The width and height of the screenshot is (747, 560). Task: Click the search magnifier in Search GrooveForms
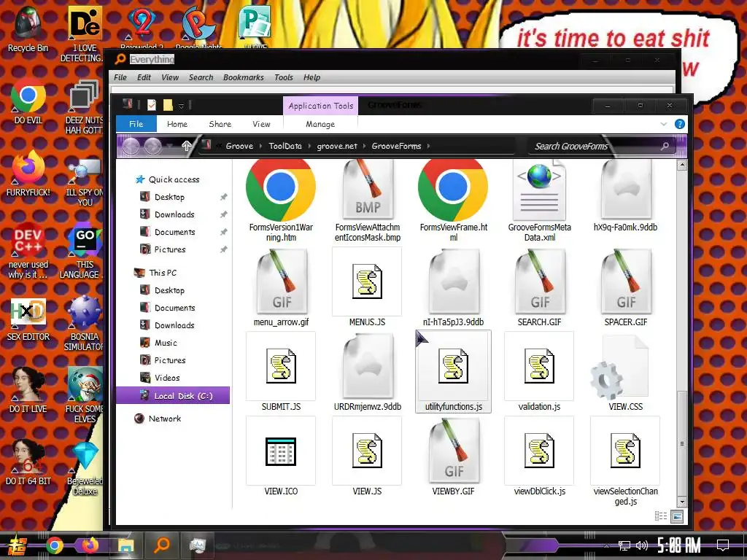665,146
